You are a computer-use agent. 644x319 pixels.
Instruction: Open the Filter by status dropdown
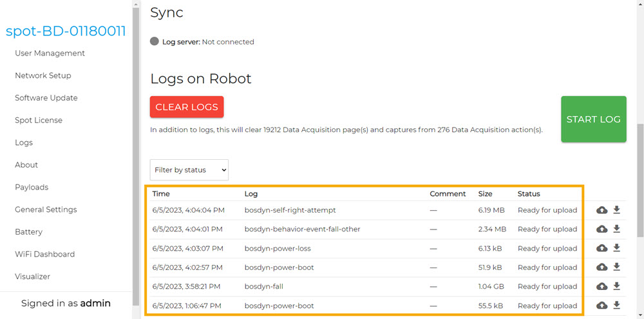pos(189,170)
